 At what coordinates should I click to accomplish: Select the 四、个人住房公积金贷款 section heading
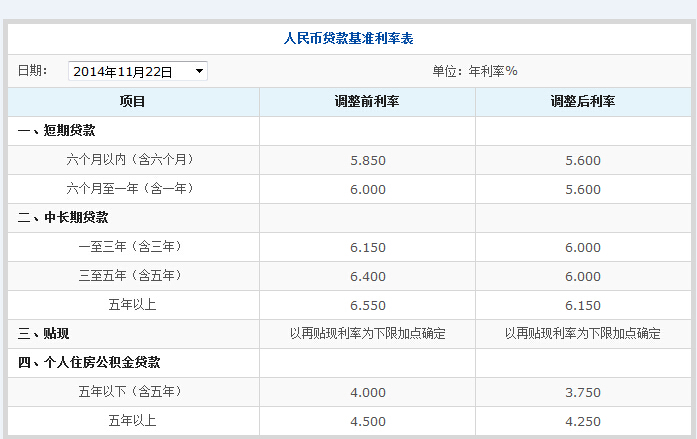(x=89, y=363)
